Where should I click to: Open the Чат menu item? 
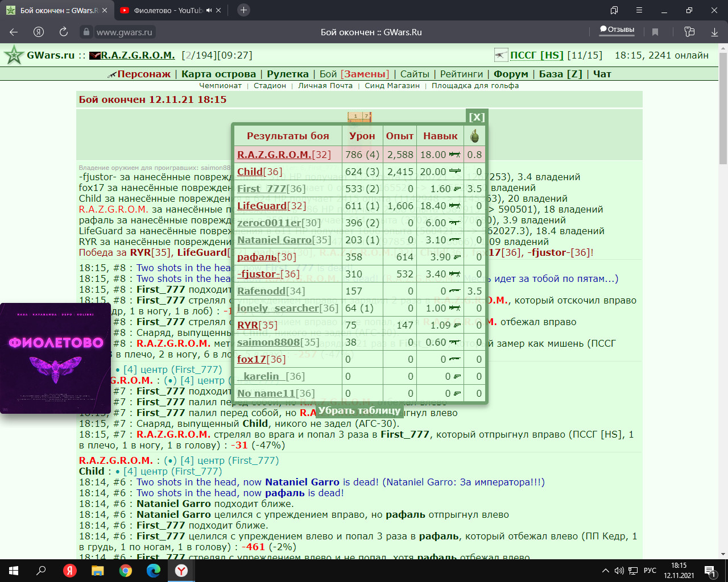[602, 74]
